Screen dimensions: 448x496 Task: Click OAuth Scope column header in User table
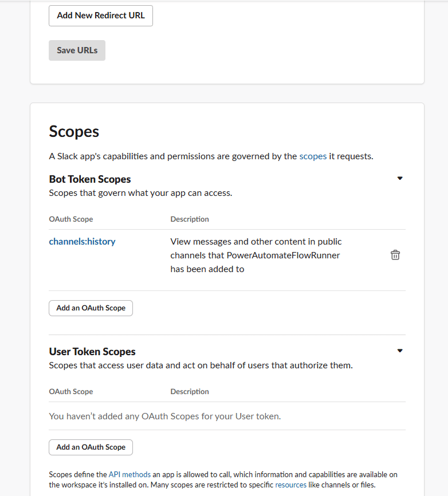tap(71, 392)
